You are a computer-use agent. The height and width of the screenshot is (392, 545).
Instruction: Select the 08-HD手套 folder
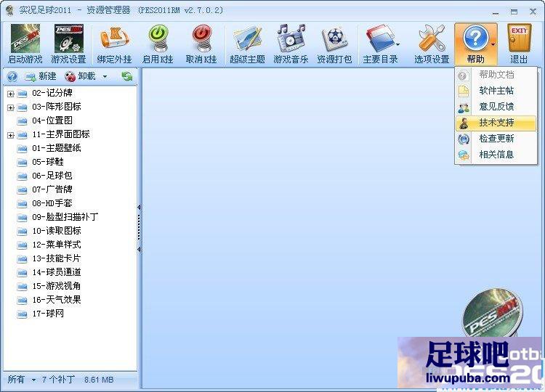coord(52,203)
